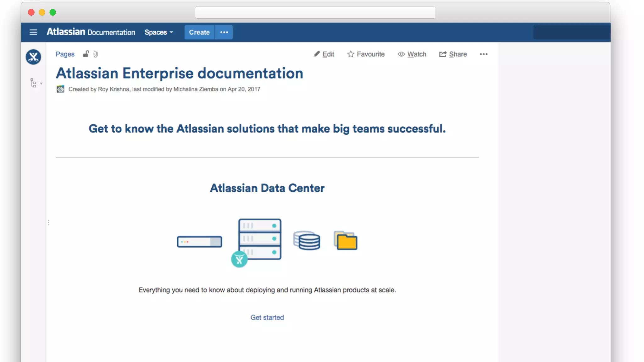644x362 pixels.
Task: Click the Atlassian space logo avatar
Action: coord(33,57)
